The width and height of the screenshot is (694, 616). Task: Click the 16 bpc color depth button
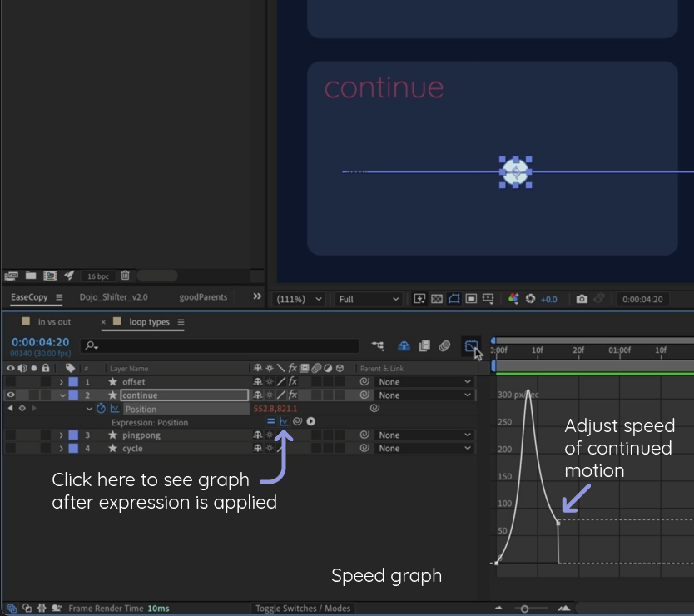coord(98,276)
